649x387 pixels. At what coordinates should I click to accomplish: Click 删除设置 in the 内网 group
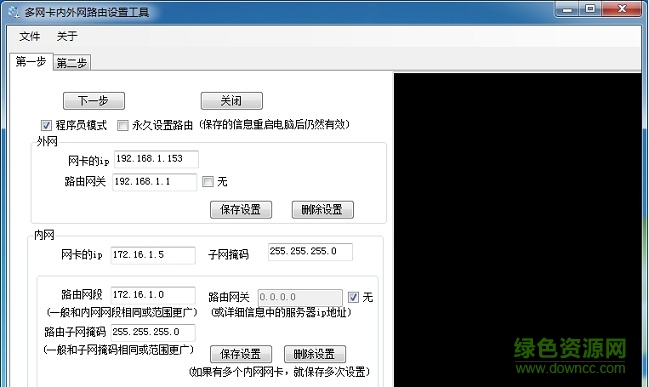(315, 354)
